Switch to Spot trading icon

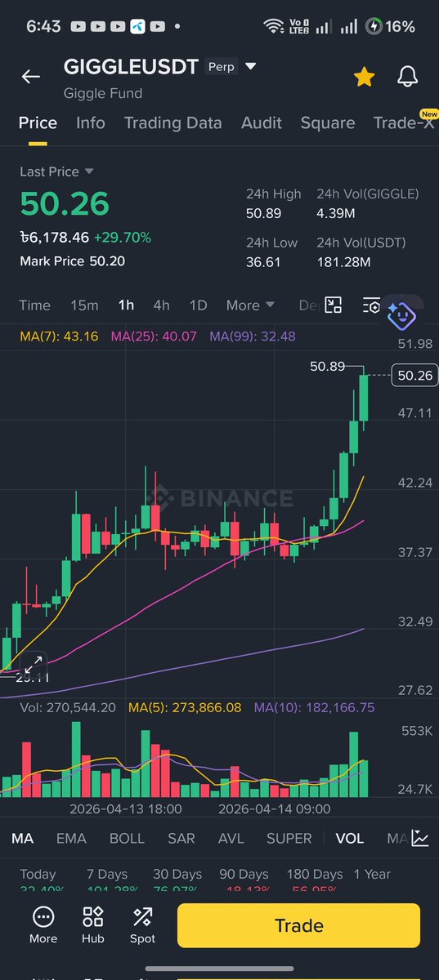142,925
